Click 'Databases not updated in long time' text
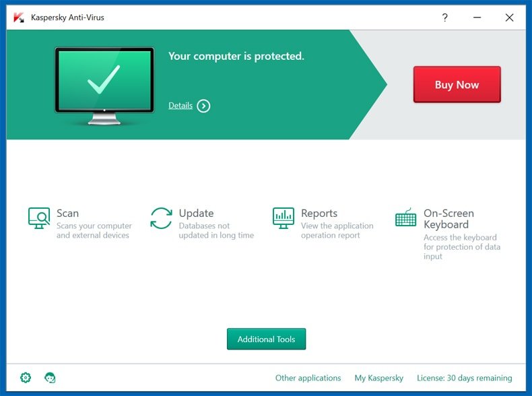Screen dimensions: 532x396 pos(216,230)
